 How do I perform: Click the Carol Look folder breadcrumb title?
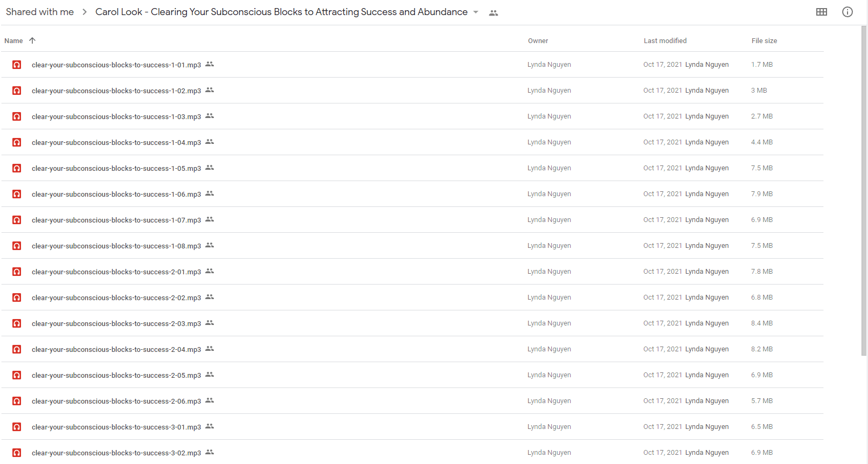point(281,12)
